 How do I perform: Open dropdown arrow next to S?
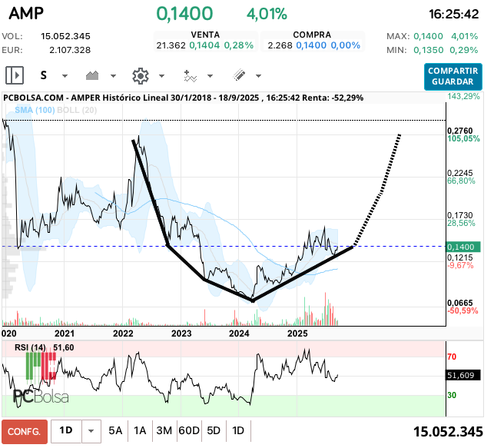click(65, 76)
